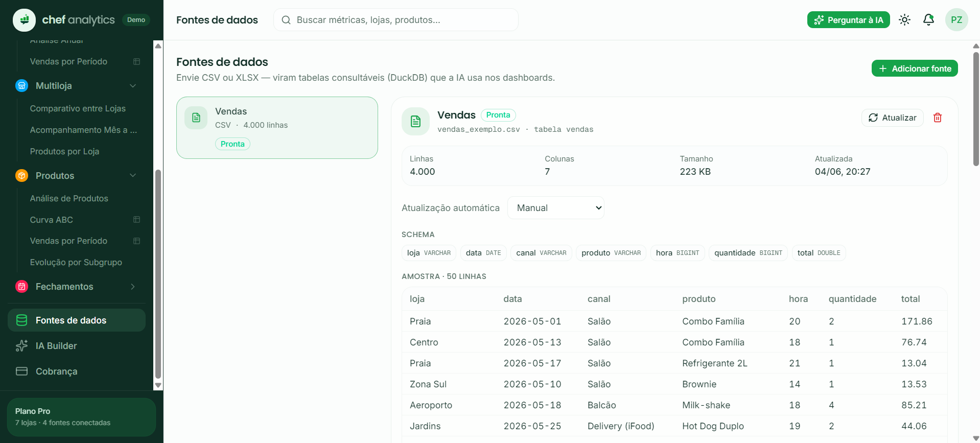This screenshot has width=980, height=443.
Task: Click the red Fechamentos calendar icon
Action: pos(21,287)
